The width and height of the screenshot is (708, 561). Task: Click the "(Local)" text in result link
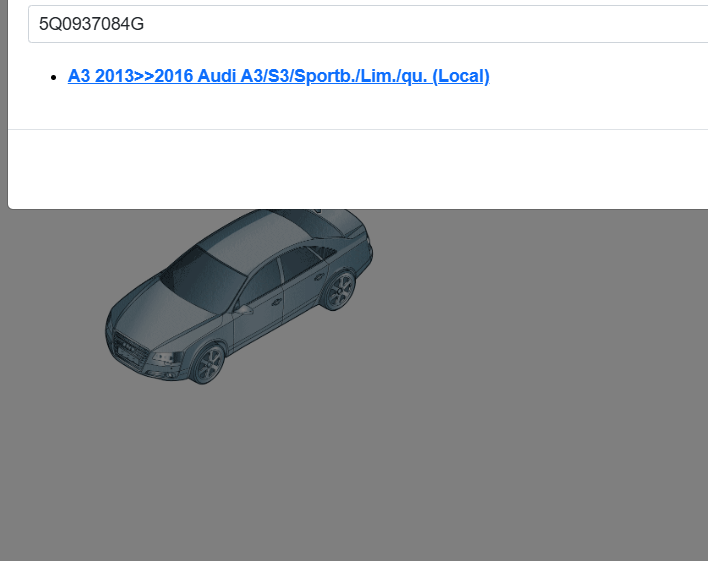(461, 76)
